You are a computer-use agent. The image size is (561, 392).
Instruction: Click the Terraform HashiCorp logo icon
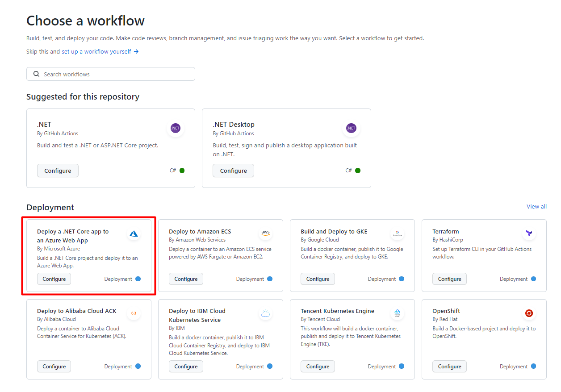click(529, 234)
